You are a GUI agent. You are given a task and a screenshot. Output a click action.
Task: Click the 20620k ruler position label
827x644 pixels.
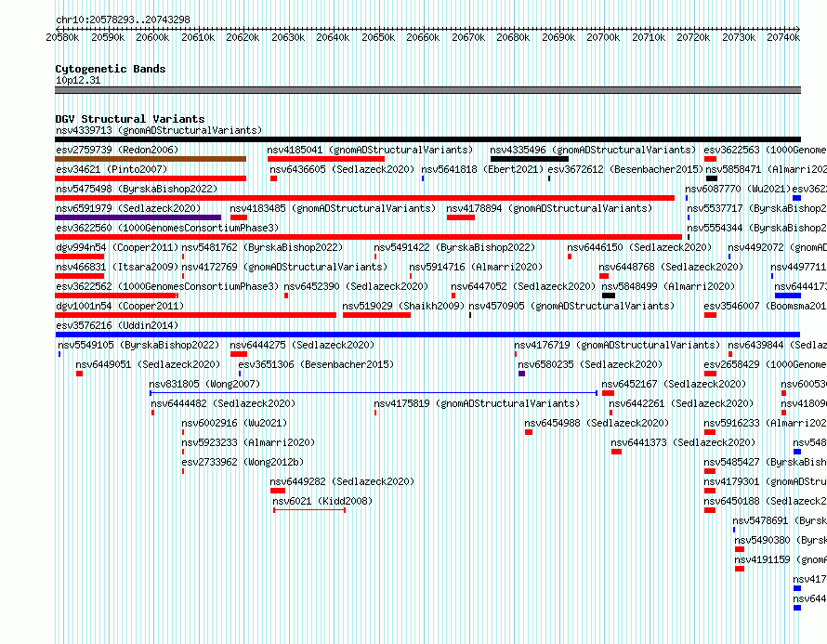point(243,37)
